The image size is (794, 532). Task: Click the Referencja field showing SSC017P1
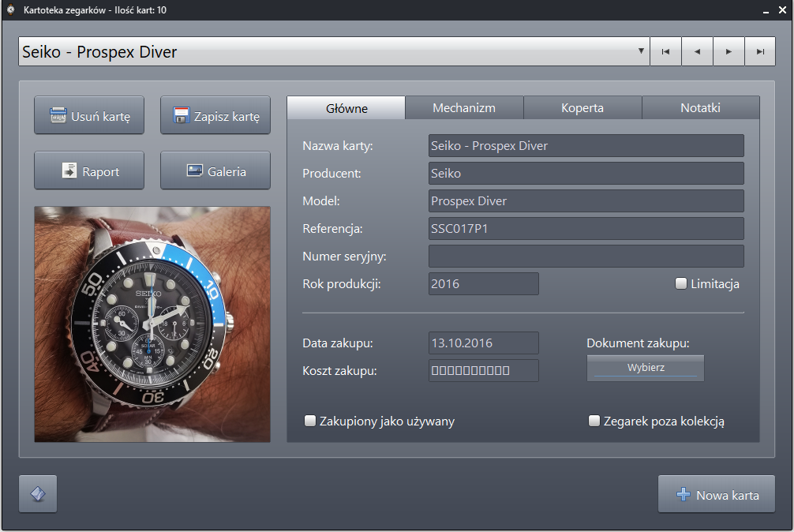586,228
